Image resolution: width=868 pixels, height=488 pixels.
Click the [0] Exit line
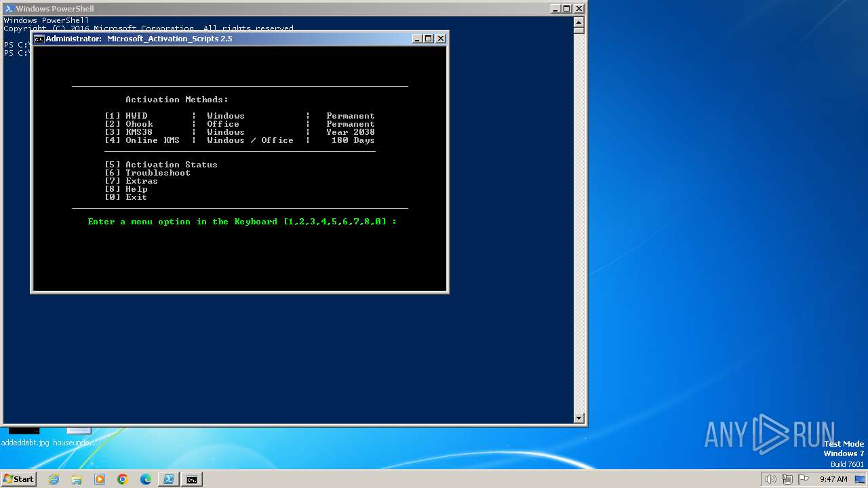point(126,197)
